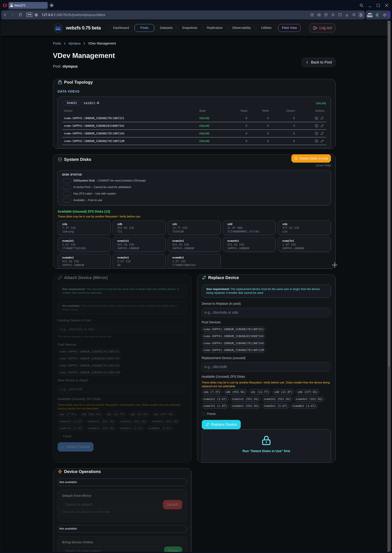Follow the Pools breadcrumb link
The height and width of the screenshot is (553, 392).
(x=57, y=44)
